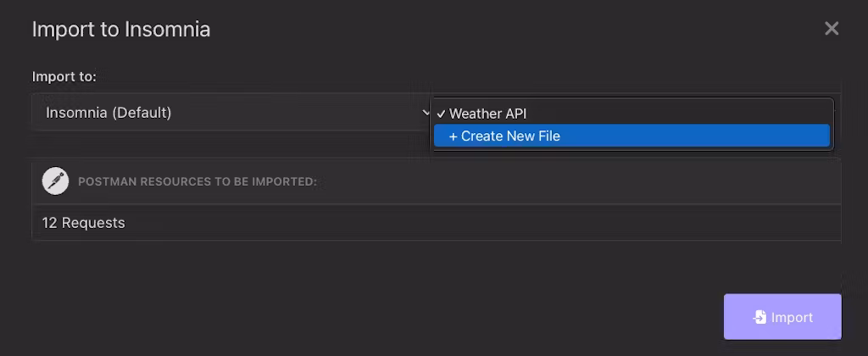Click the 'Weather API' text label
Viewport: 868px width, 356px height.
point(488,114)
